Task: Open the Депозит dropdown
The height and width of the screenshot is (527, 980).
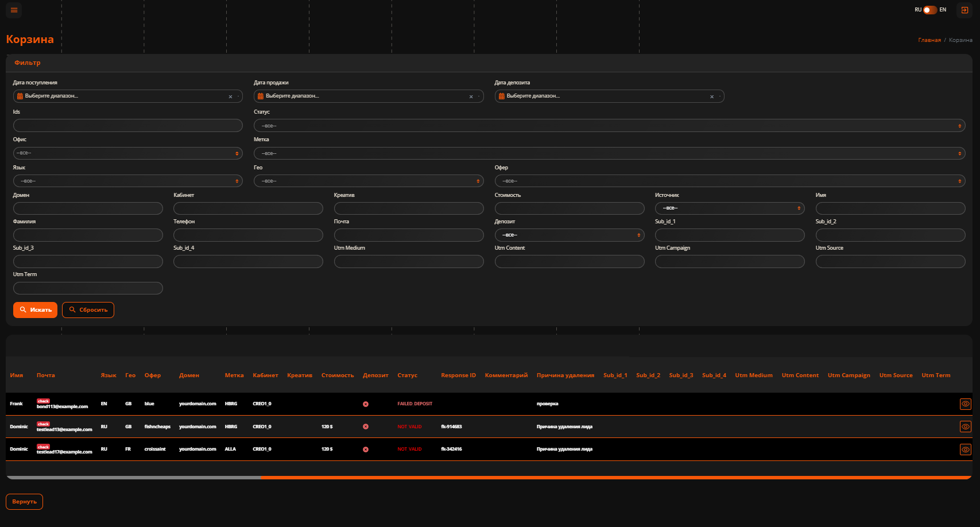Action: click(x=569, y=235)
